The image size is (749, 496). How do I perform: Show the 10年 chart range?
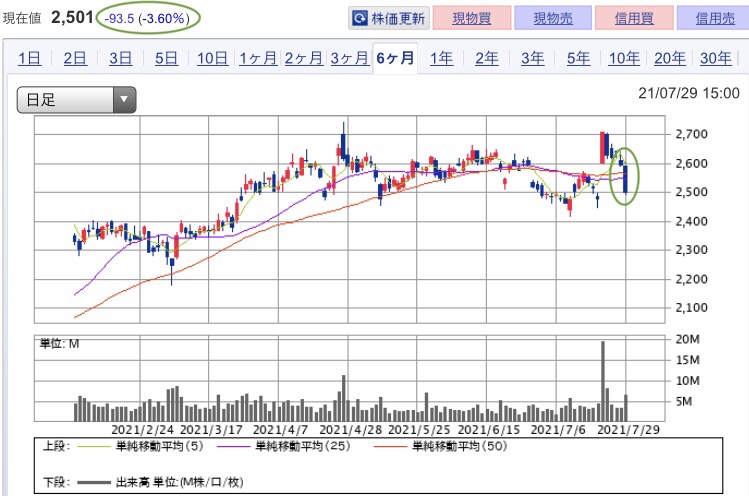(x=624, y=58)
